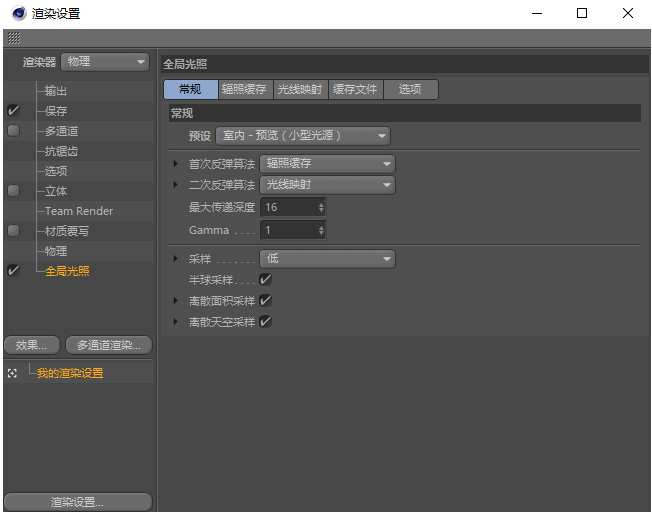Open the 预设 preset dropdown
652x512 pixels.
[x=303, y=136]
